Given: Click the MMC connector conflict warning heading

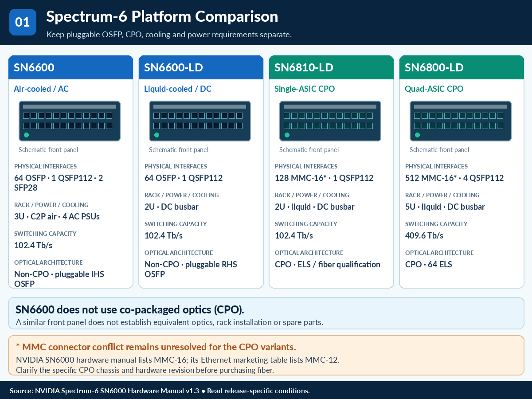Looking at the screenshot, I should [x=156, y=347].
